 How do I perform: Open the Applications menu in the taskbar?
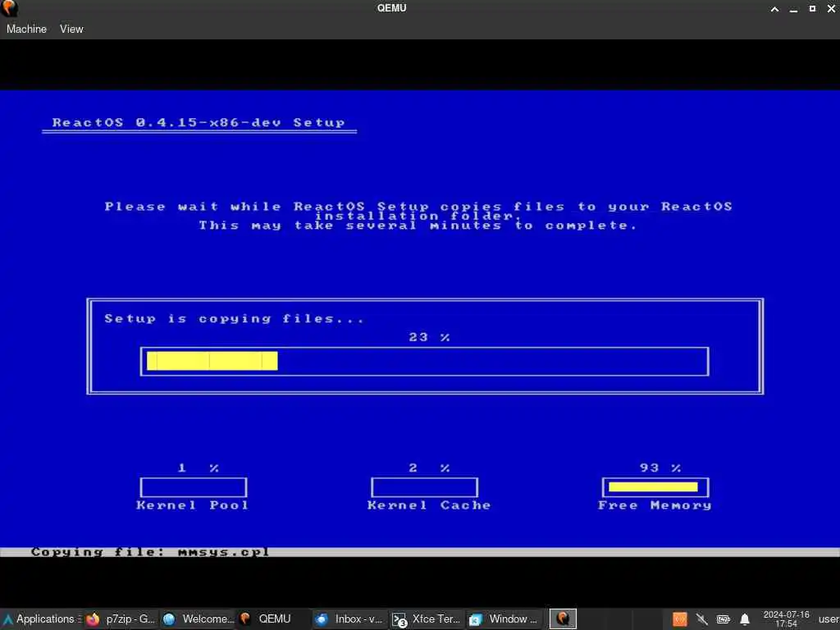(x=41, y=619)
